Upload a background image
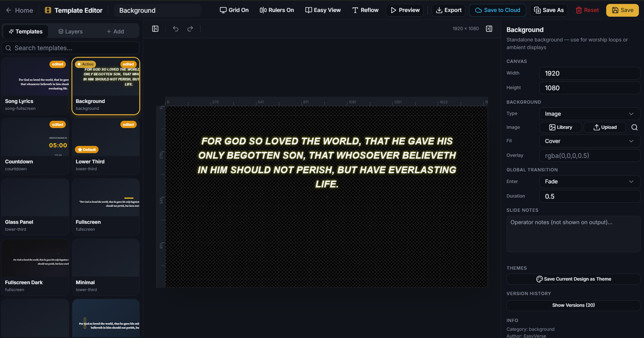This screenshot has height=338, width=644. click(x=605, y=127)
